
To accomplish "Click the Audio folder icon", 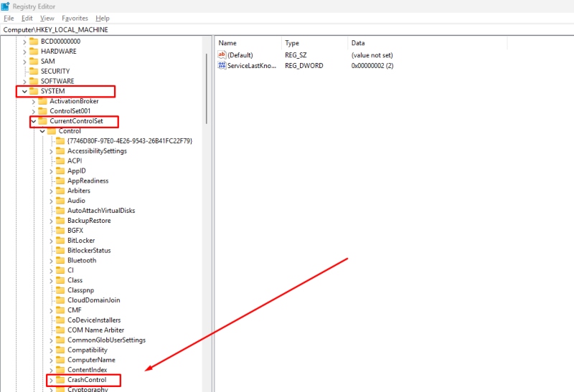I will click(x=60, y=201).
